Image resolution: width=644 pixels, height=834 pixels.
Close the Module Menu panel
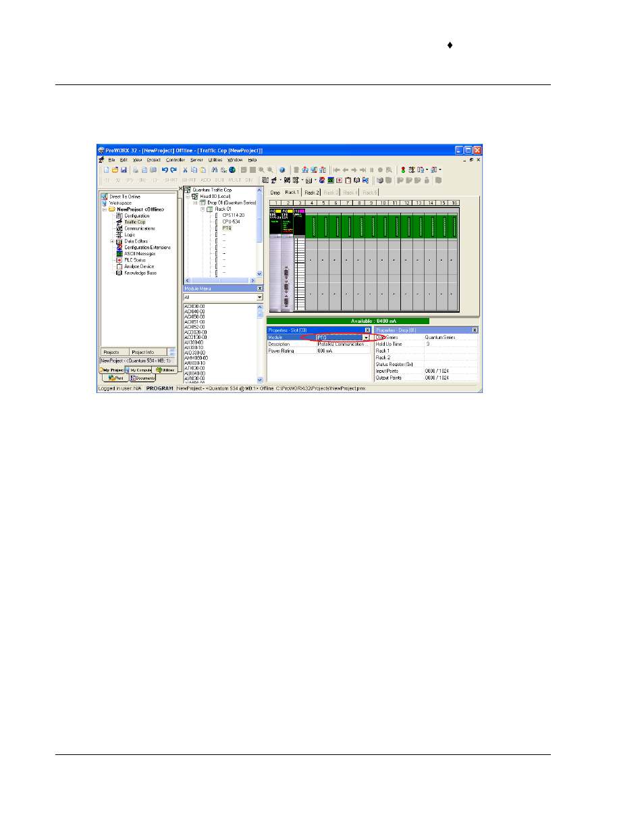(260, 288)
